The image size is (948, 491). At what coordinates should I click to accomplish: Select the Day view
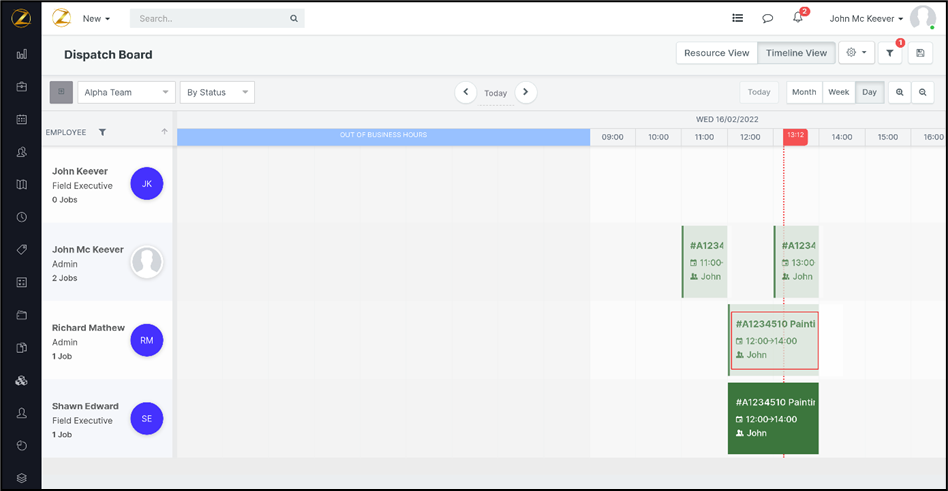coord(869,93)
